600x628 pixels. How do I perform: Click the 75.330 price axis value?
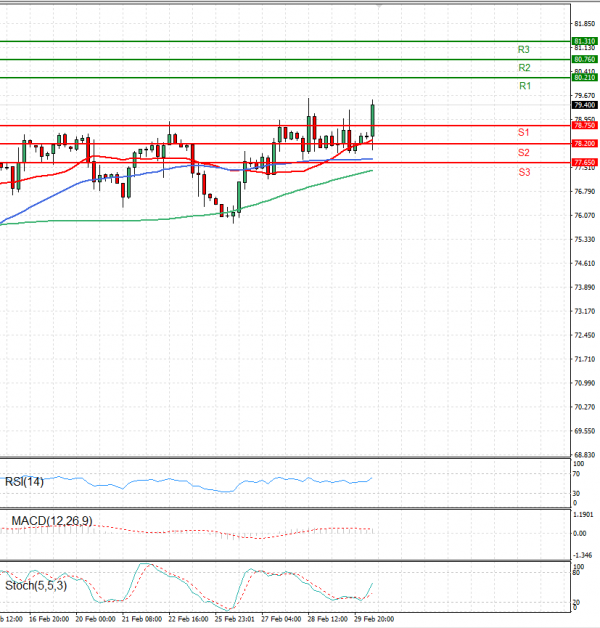click(584, 240)
